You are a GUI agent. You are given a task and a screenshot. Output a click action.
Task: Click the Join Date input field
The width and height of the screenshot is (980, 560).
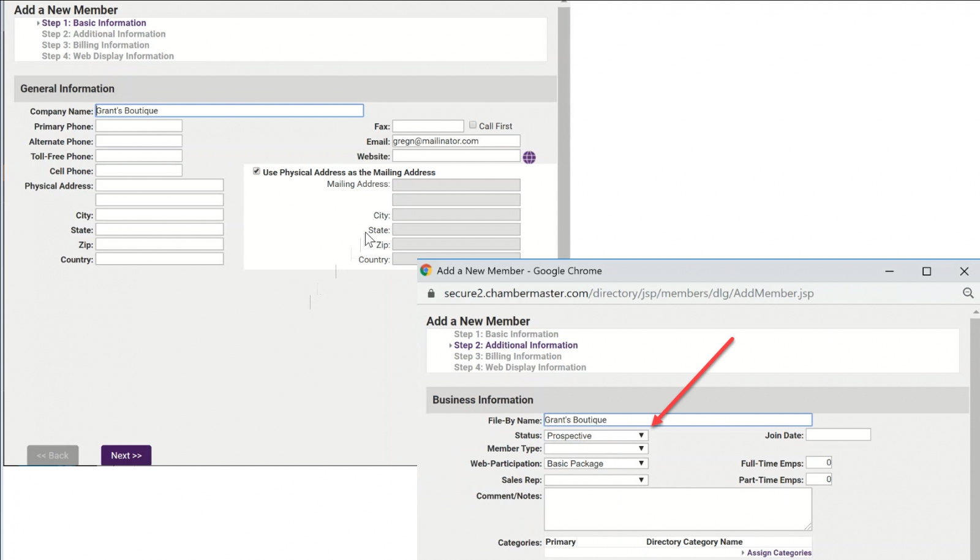(837, 435)
